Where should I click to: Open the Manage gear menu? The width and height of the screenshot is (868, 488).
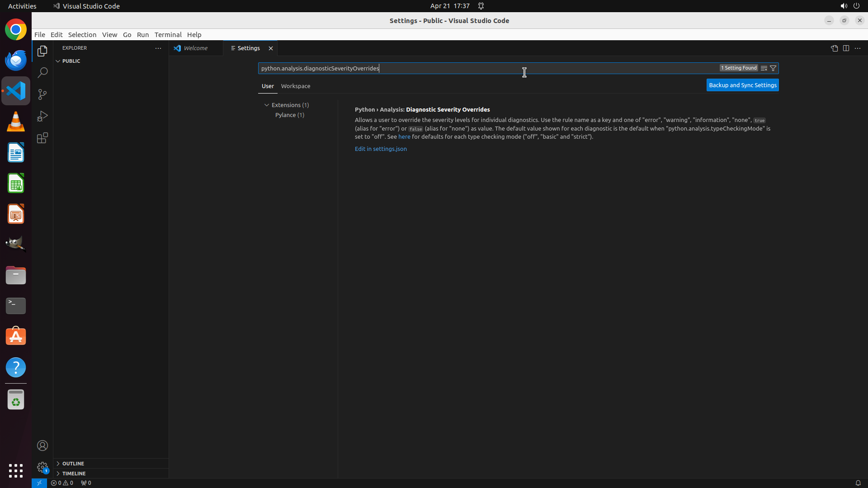click(42, 467)
